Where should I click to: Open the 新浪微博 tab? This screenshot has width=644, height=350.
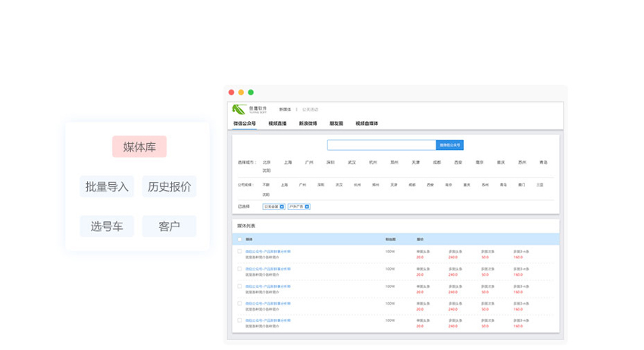click(x=308, y=123)
